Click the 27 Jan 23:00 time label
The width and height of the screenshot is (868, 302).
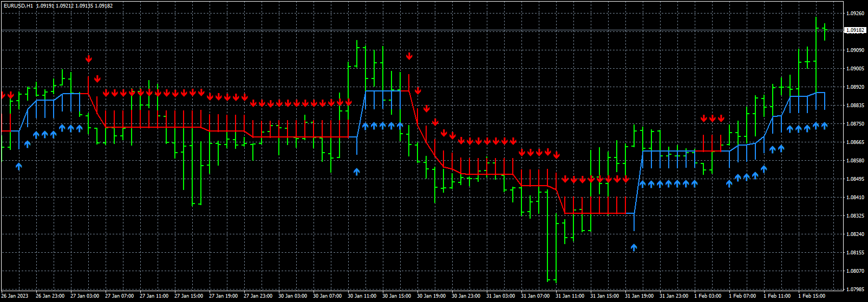click(x=258, y=296)
